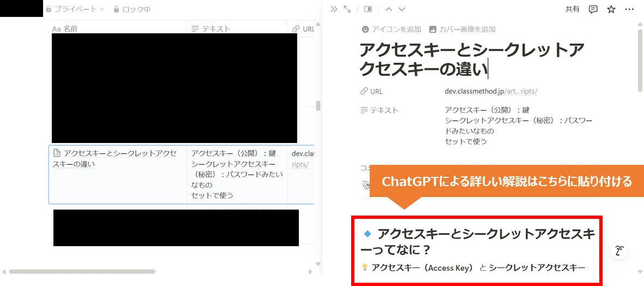Open the page in full view with the expand arrows
This screenshot has width=644, height=286.
pos(347,9)
